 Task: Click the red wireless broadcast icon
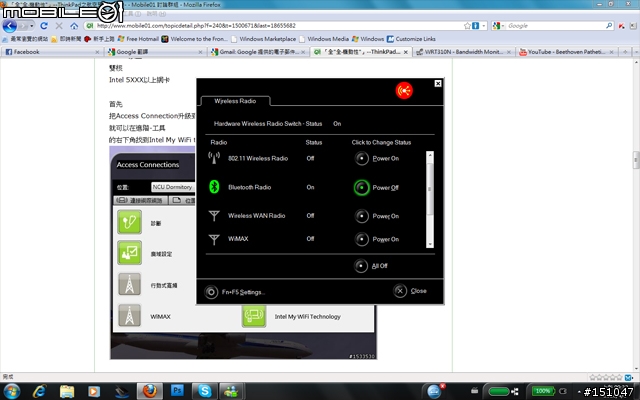pos(404,91)
